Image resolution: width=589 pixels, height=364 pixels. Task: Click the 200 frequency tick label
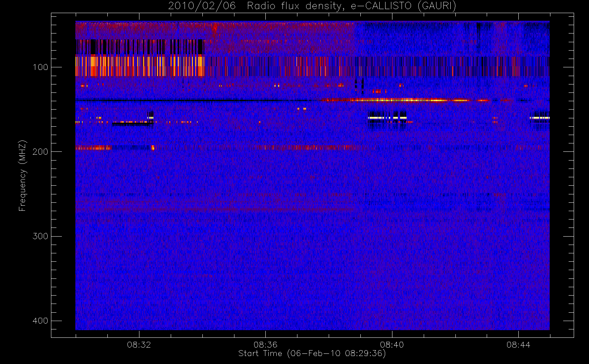coord(40,152)
